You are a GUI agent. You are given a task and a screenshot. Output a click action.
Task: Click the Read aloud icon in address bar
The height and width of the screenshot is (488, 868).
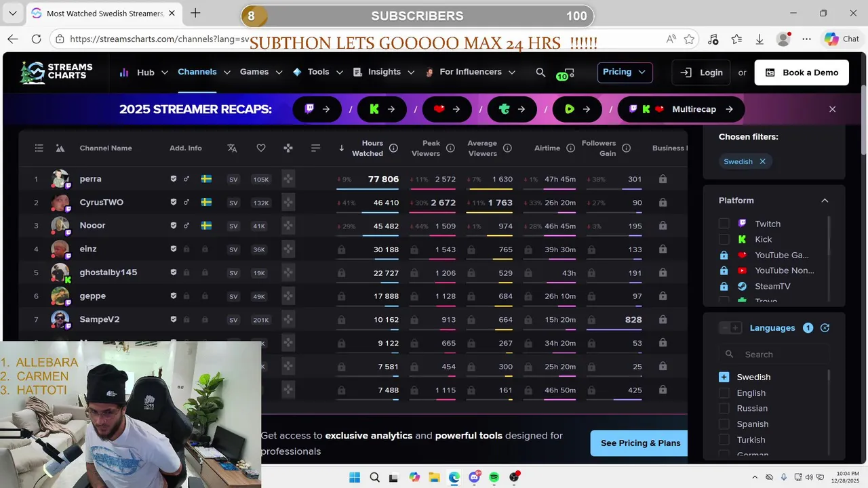[x=671, y=39]
